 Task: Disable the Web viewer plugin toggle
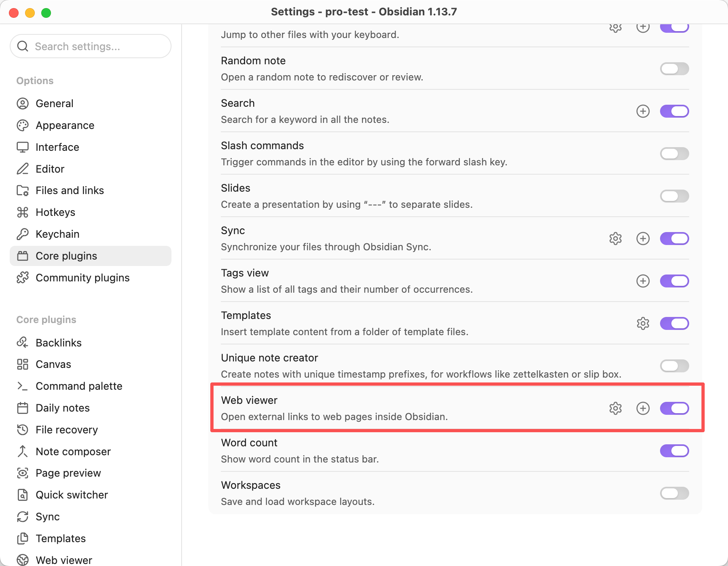click(x=674, y=408)
